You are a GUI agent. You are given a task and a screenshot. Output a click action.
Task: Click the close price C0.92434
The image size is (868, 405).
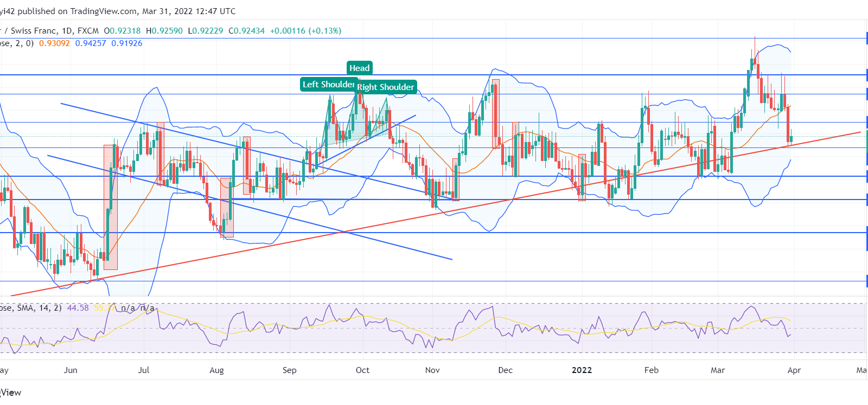point(247,31)
